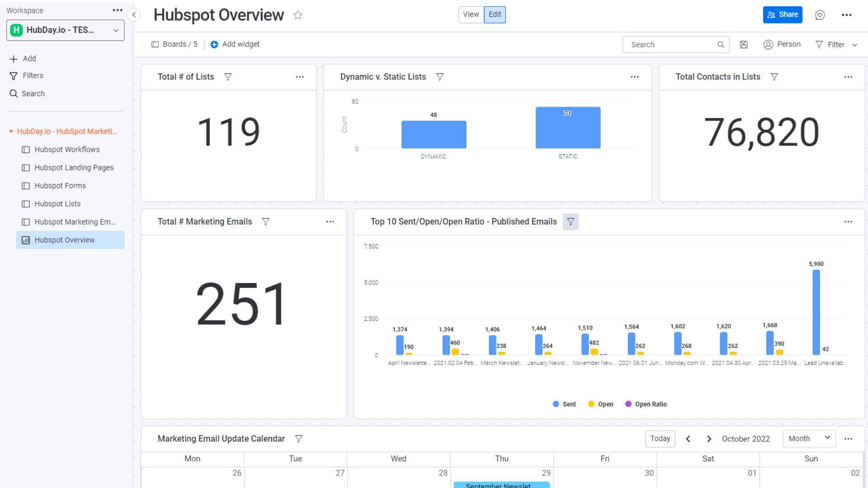The height and width of the screenshot is (488, 868).
Task: Open the Total Contacts in Lists widget menu
Action: [848, 77]
